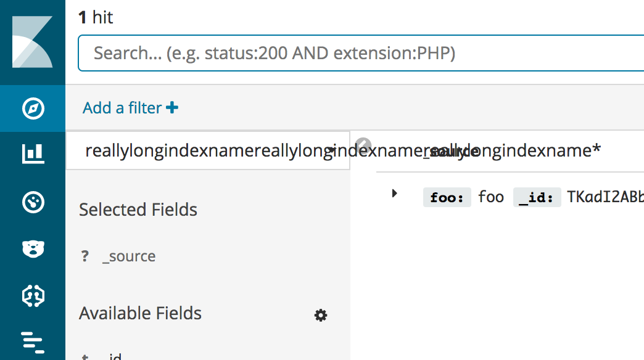This screenshot has width=644, height=360.
Task: Collapse the fields pane via the circle arrow
Action: tap(364, 144)
